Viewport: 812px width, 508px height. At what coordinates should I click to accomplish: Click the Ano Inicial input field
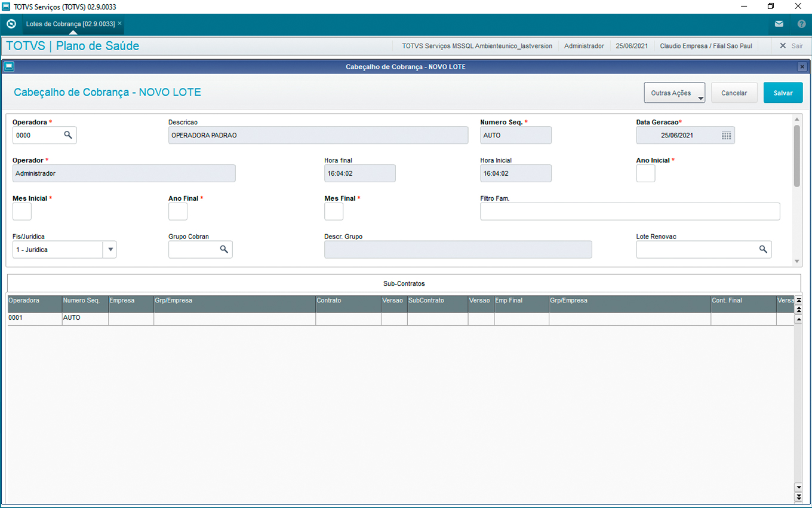coord(645,173)
